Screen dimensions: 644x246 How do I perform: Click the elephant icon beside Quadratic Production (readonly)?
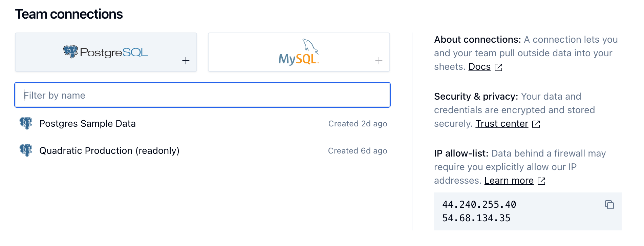(x=26, y=150)
